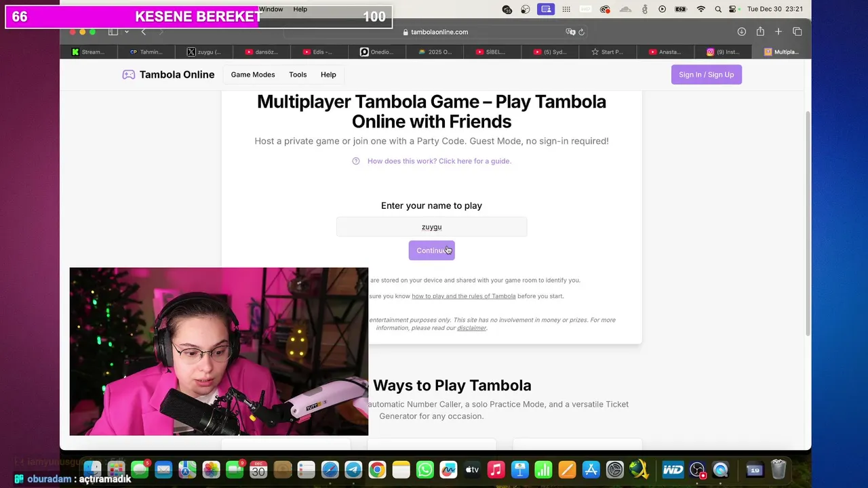Switch to the Edis YouTube tab
Screen dimensions: 868x488
(319, 52)
